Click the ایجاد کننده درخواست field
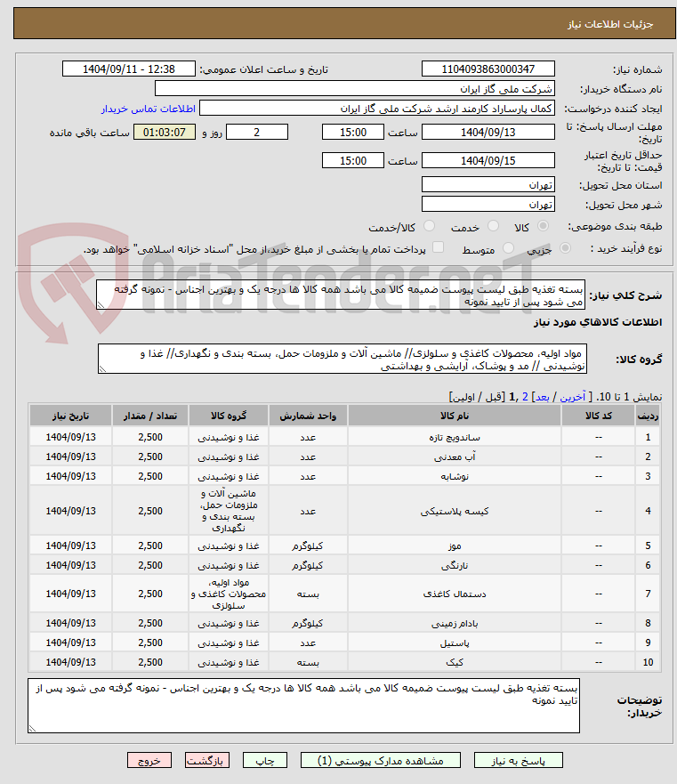 377,109
